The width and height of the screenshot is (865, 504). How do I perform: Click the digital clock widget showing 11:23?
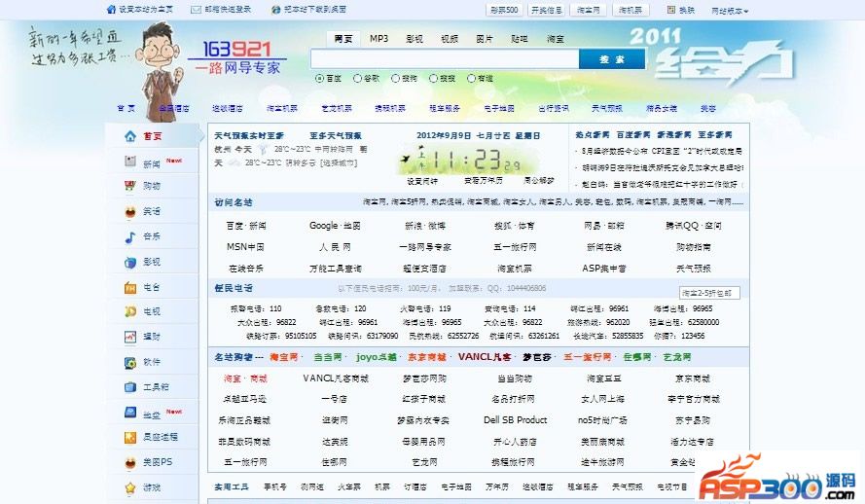469,161
